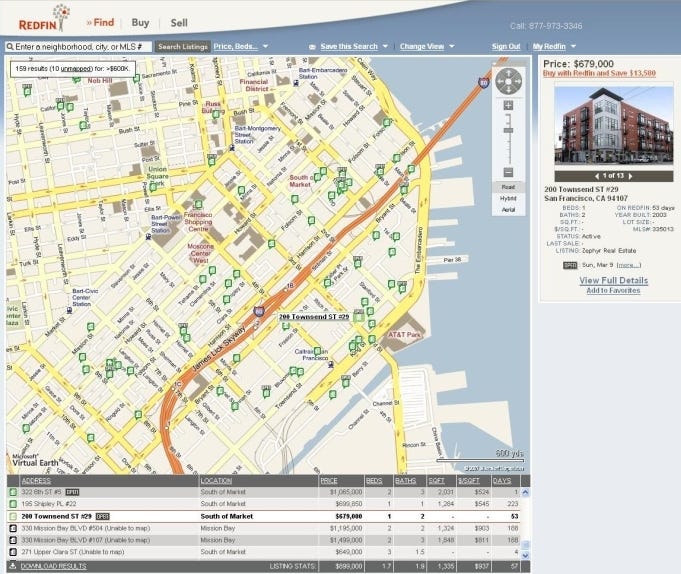Screen dimensions: 681x574
Task: Click the $1,195,000 price cell
Action: [x=346, y=528]
